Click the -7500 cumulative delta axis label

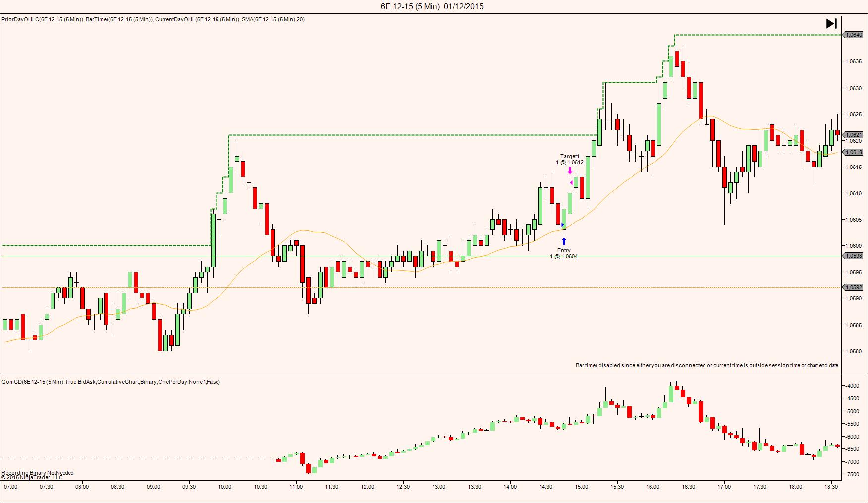[852, 474]
